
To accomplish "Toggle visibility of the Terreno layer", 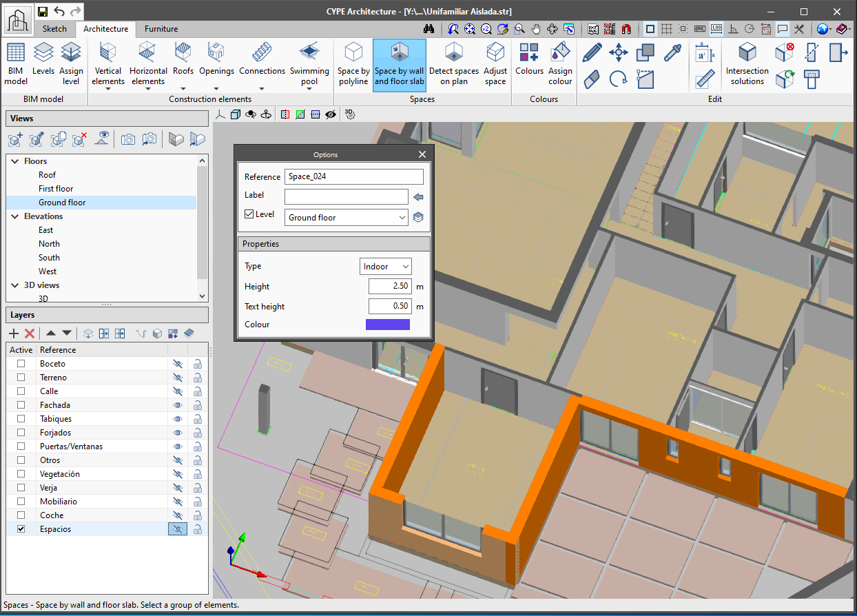I will (178, 378).
